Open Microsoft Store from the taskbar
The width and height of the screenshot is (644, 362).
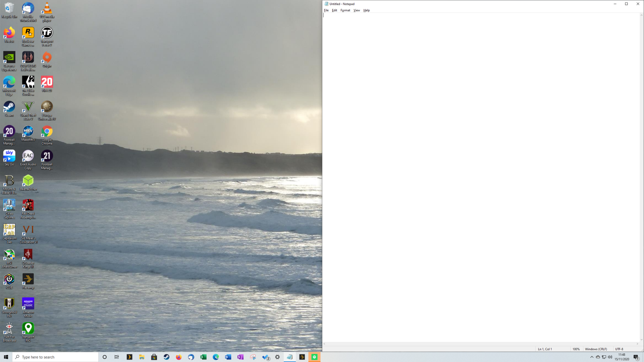pos(154,357)
